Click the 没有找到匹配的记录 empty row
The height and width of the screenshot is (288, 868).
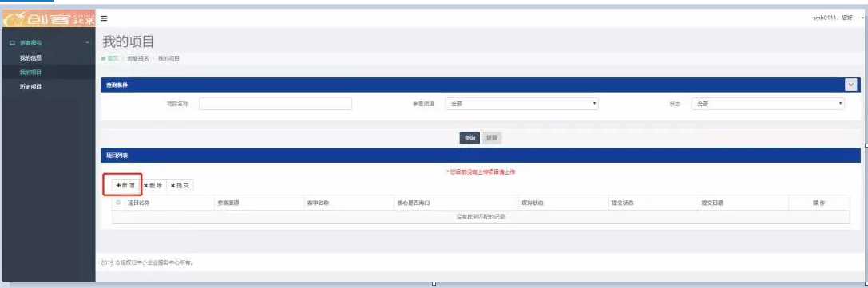[481, 217]
